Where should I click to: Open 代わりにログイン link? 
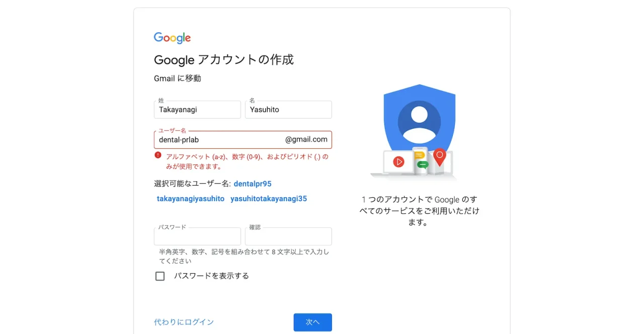point(183,322)
